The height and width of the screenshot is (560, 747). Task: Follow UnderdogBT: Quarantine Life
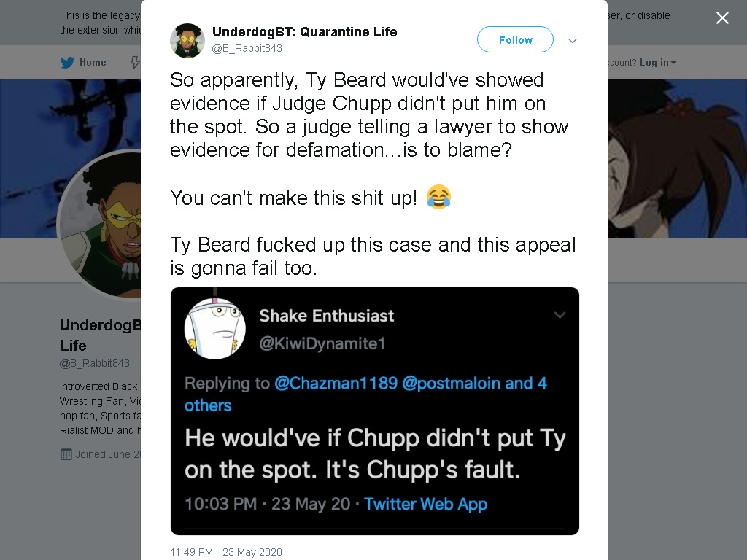coord(515,39)
